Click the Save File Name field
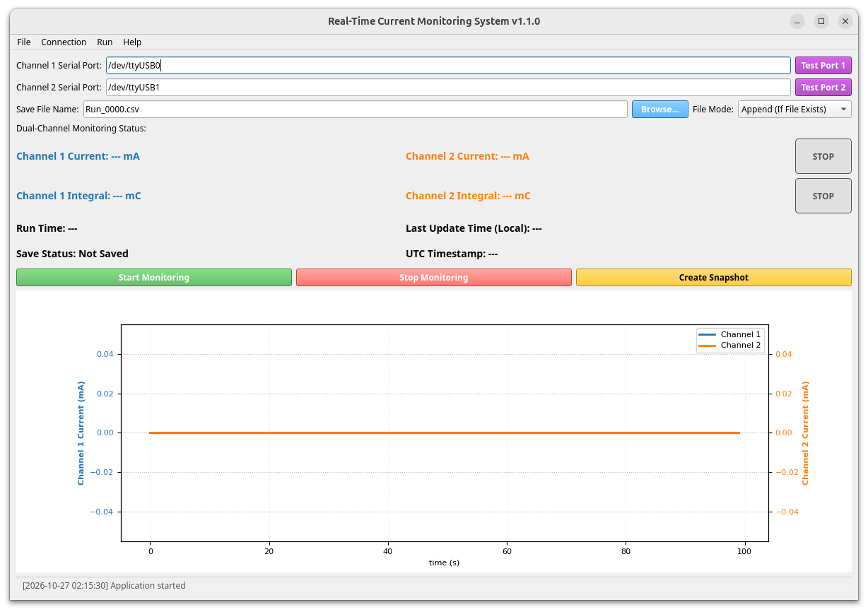 (x=356, y=110)
